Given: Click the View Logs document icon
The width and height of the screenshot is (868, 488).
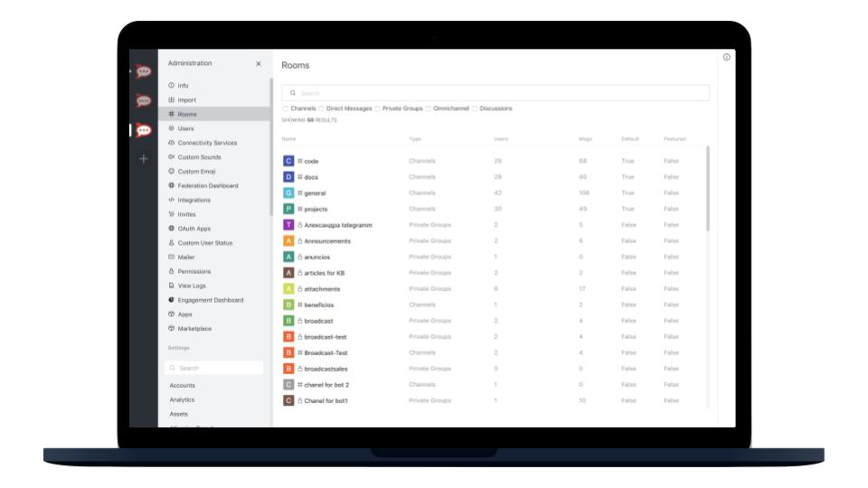Looking at the screenshot, I should (x=171, y=286).
